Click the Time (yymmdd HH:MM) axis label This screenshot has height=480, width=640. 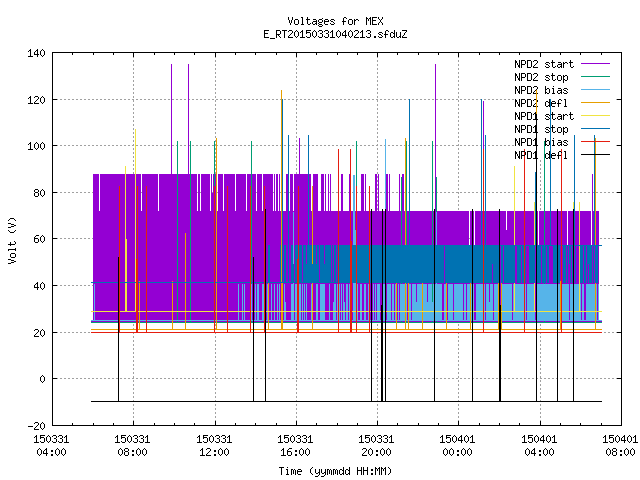point(335,471)
